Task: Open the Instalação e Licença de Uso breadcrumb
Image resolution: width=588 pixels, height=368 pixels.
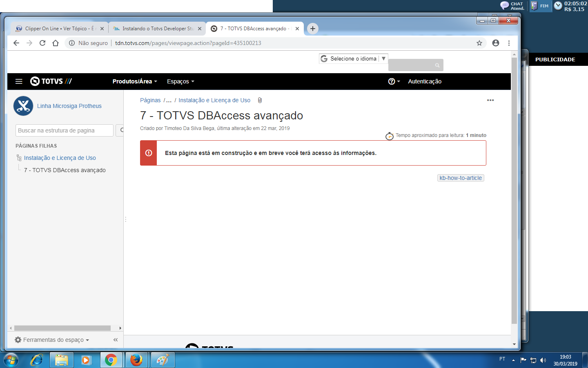Action: [x=214, y=100]
